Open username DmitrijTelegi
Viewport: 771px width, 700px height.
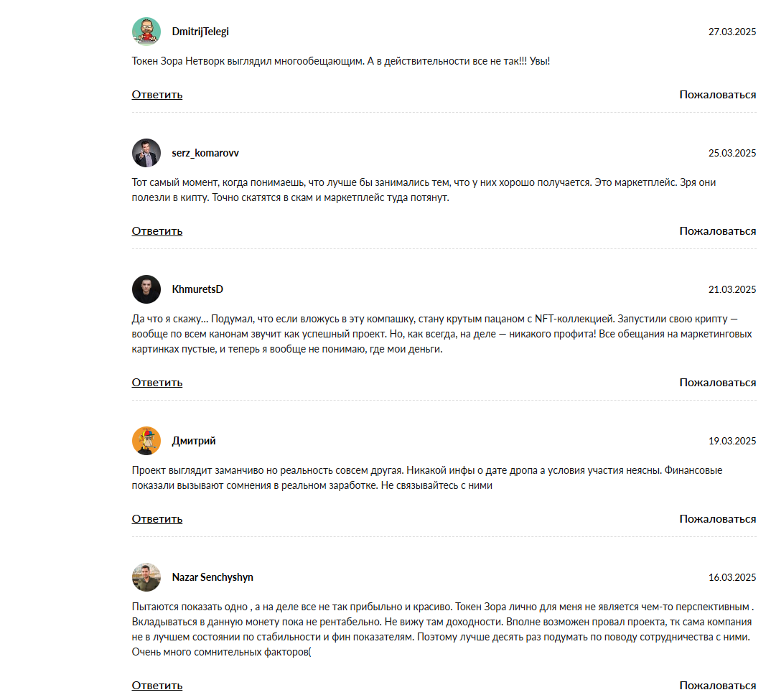[200, 32]
